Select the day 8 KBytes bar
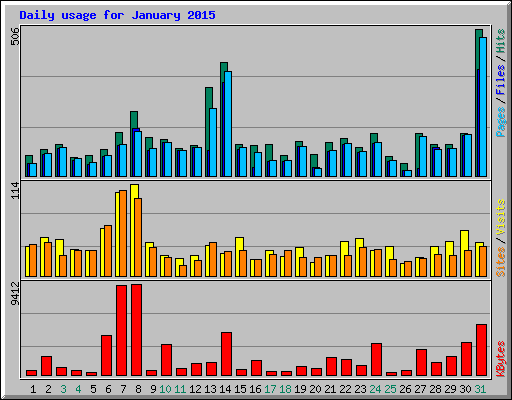512x400 pixels. tap(136, 330)
